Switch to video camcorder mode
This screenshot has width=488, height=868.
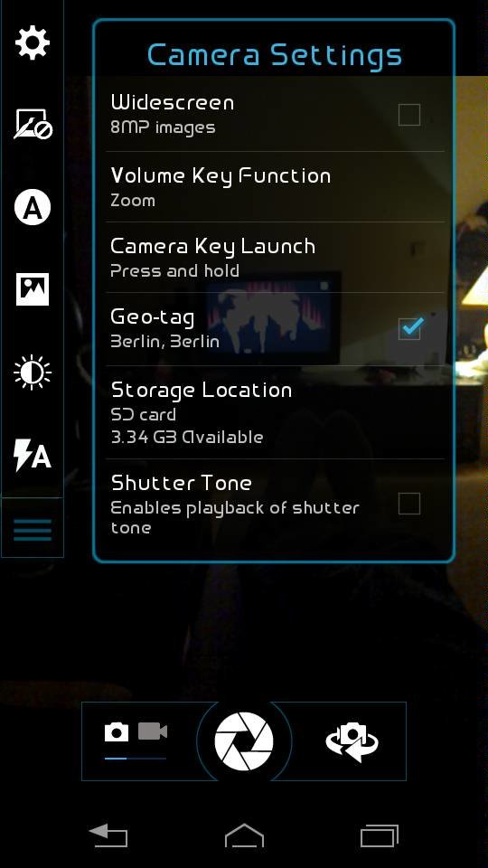(x=152, y=731)
